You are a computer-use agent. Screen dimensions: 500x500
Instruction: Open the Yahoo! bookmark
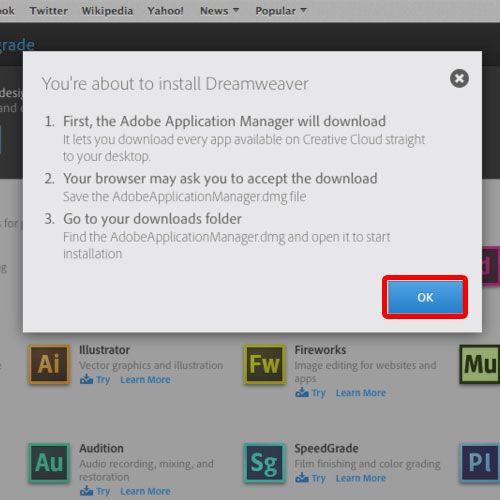(166, 11)
